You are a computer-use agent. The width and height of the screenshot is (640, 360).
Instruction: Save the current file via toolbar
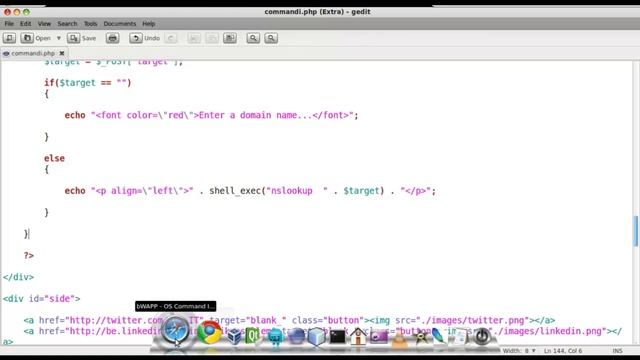(x=82, y=38)
